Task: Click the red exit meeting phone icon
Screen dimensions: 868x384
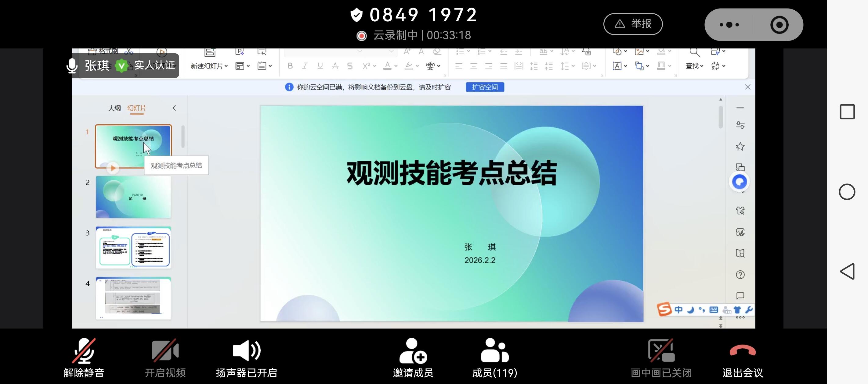Action: [742, 351]
